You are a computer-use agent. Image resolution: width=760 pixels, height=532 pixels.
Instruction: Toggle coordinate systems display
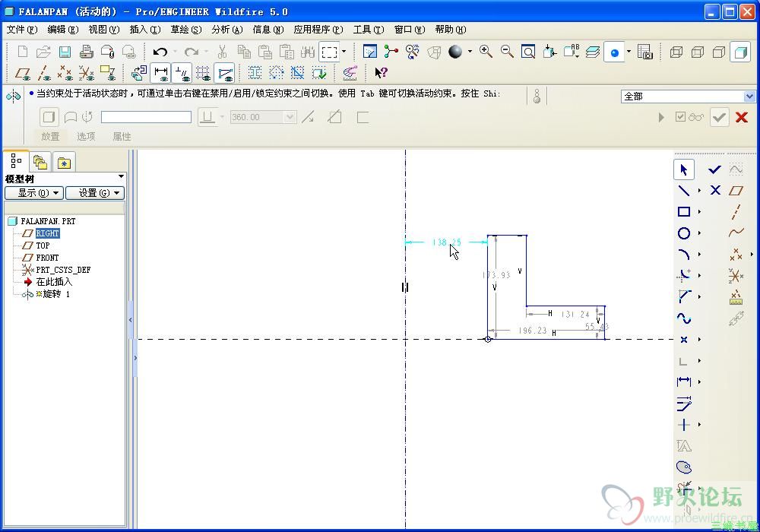click(87, 73)
